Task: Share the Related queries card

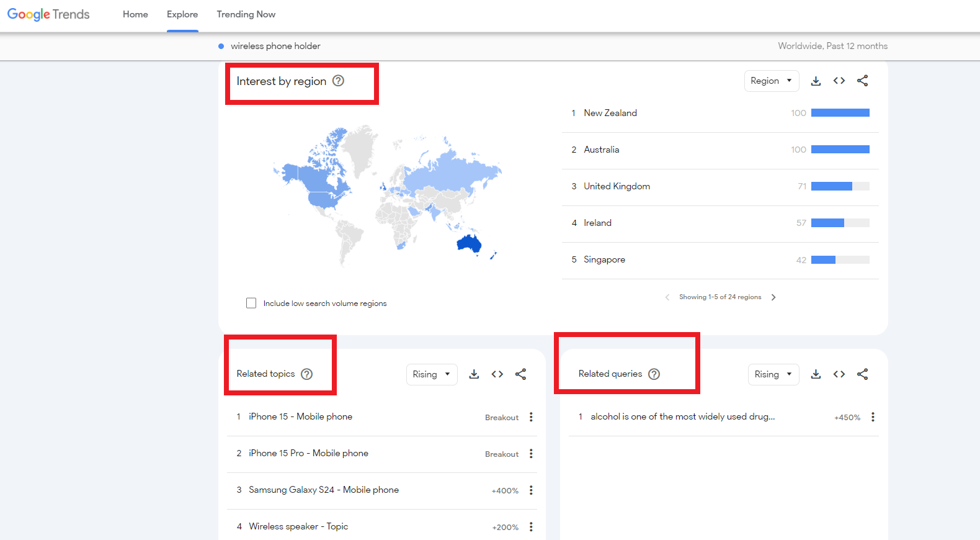Action: pyautogui.click(x=863, y=374)
